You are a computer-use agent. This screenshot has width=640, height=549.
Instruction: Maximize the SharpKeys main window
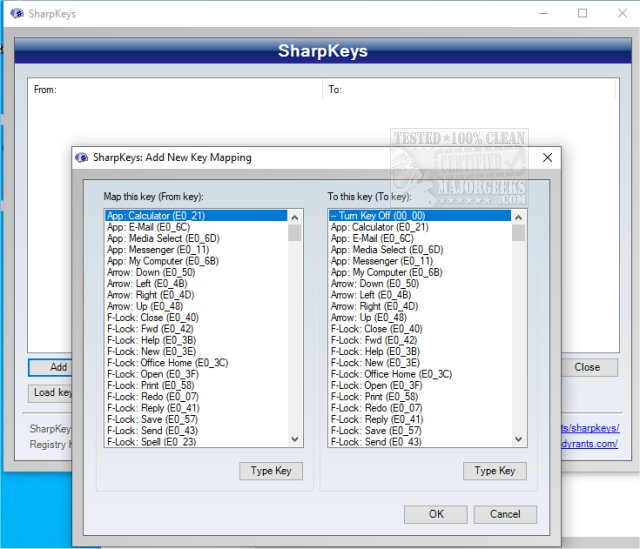click(x=582, y=13)
